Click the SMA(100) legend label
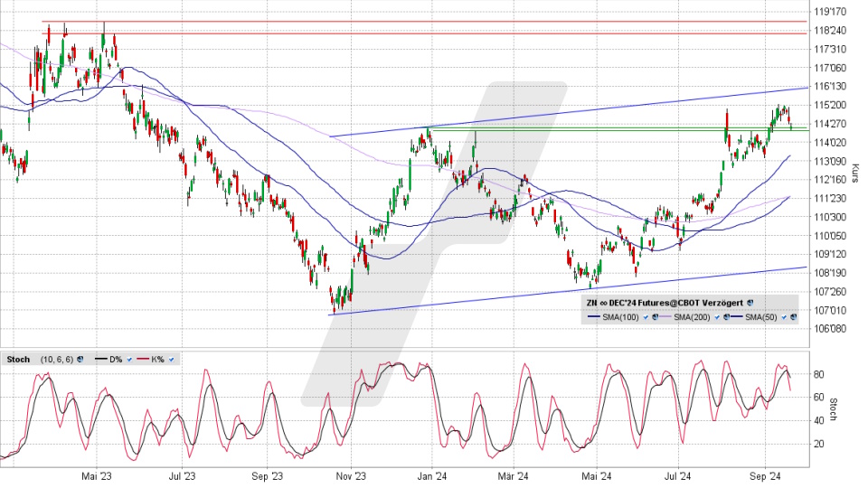 click(x=620, y=317)
